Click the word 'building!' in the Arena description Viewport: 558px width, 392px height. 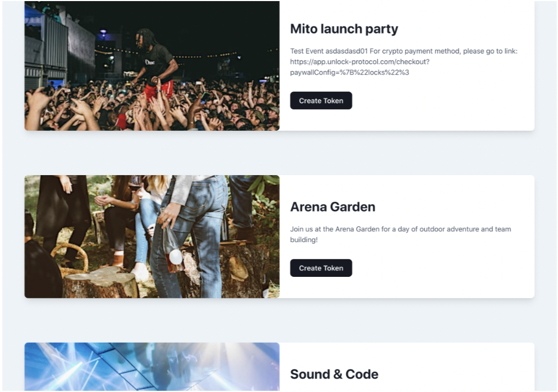[x=304, y=240]
